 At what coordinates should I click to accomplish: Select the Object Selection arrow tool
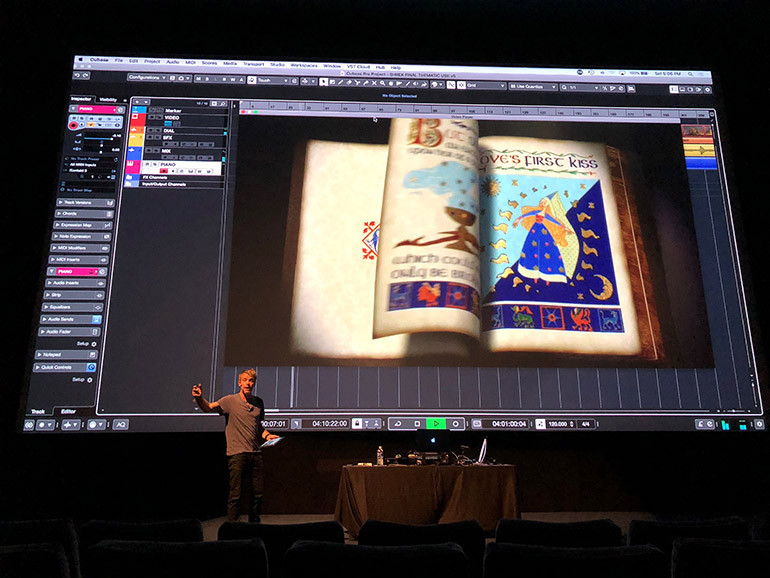(324, 82)
